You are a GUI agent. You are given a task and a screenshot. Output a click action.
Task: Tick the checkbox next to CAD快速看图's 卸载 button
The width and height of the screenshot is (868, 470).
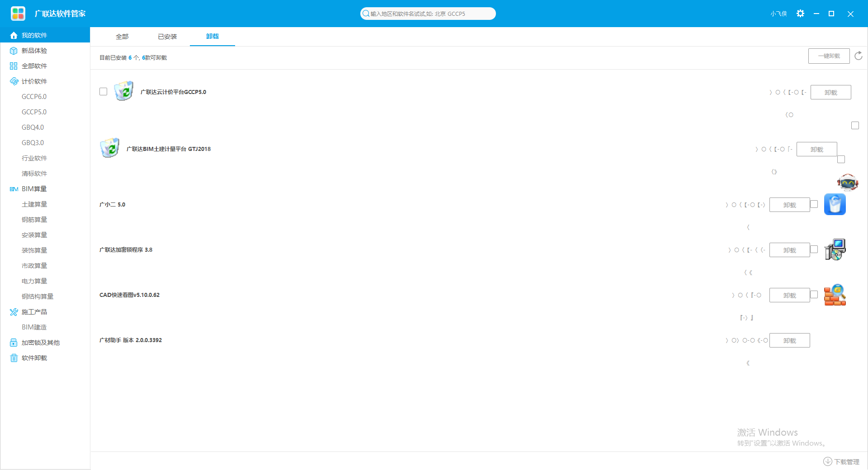click(814, 294)
